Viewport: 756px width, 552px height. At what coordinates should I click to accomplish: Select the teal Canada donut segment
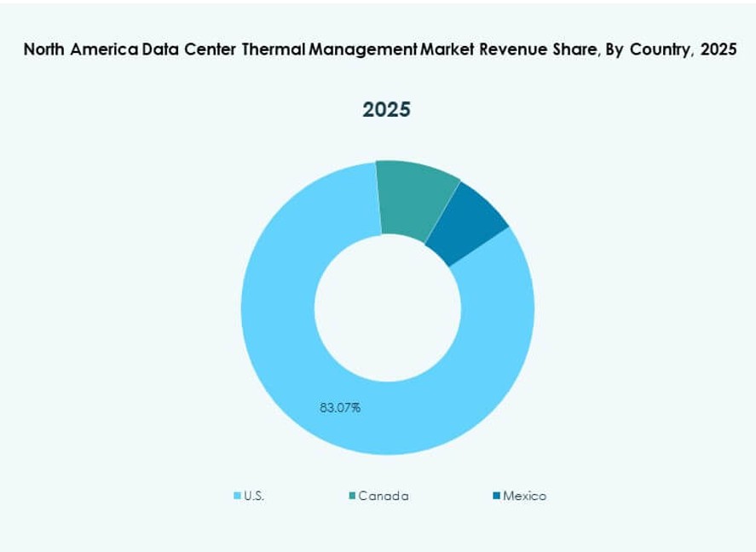coord(413,196)
